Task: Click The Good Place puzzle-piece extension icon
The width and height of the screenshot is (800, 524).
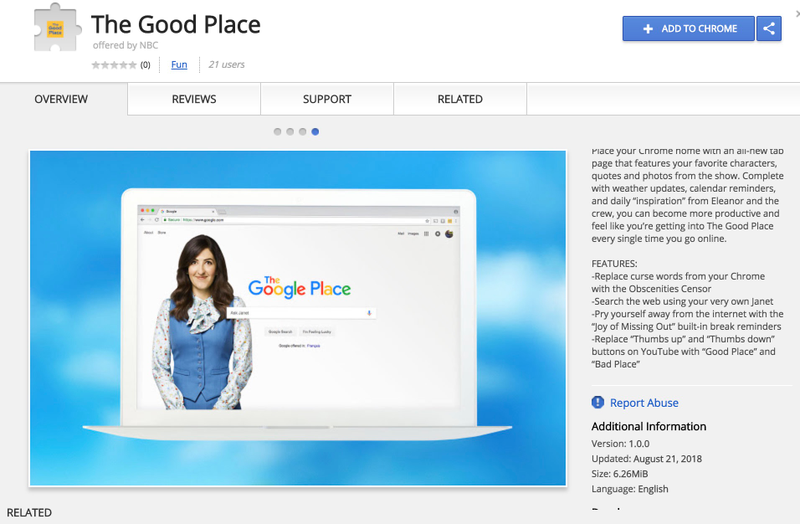Action: (x=57, y=28)
